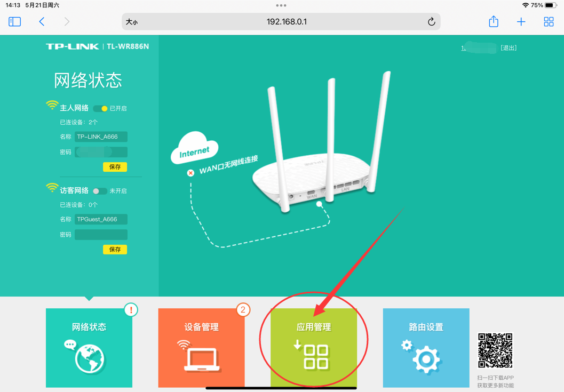The width and height of the screenshot is (564, 392).
Task: Save the 主人网络 settings with 保存
Action: point(115,167)
